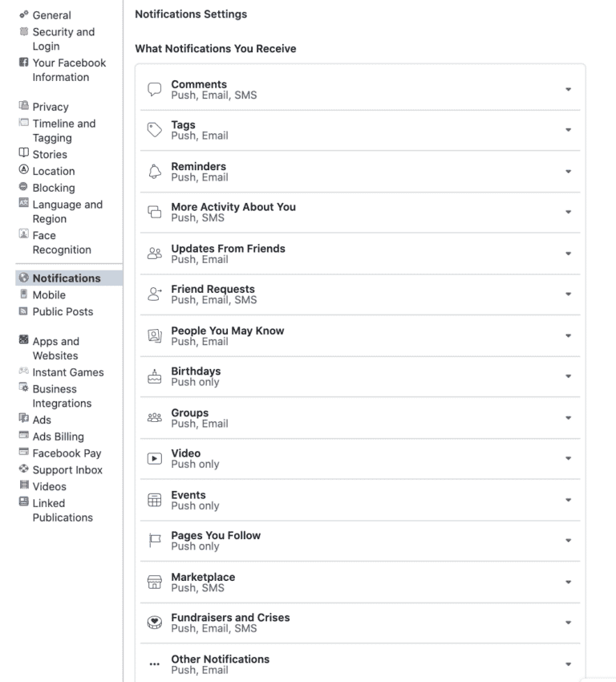This screenshot has width=616, height=682.
Task: Open the People You May Know settings
Action: 568,335
